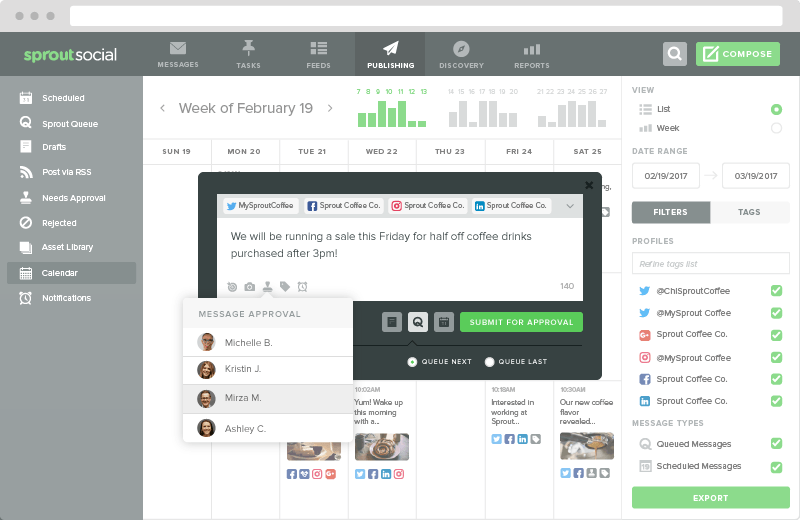Image resolution: width=800 pixels, height=520 pixels.
Task: Go to previous week with left chevron
Action: click(x=162, y=108)
